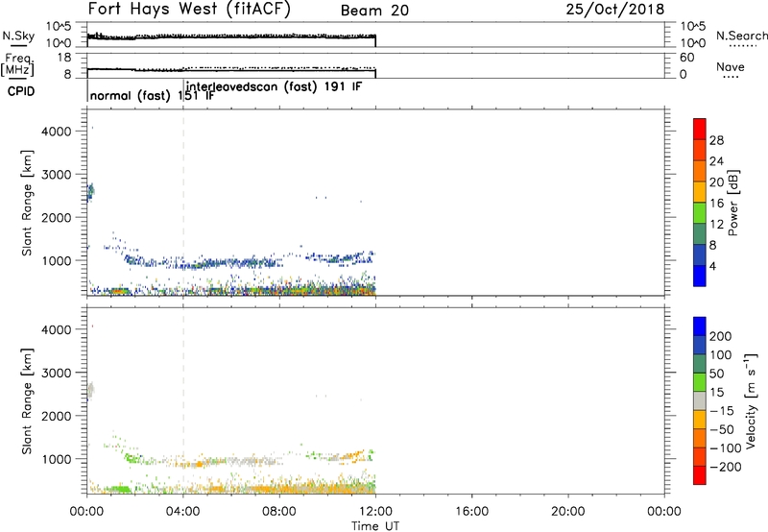768x532 pixels.
Task: Select the 'Beam 20' label
Action: tap(374, 11)
